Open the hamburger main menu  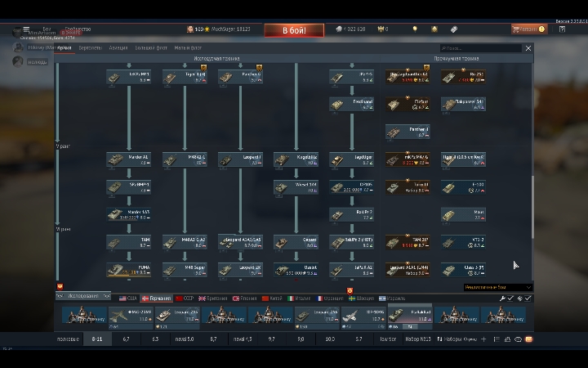click(26, 29)
